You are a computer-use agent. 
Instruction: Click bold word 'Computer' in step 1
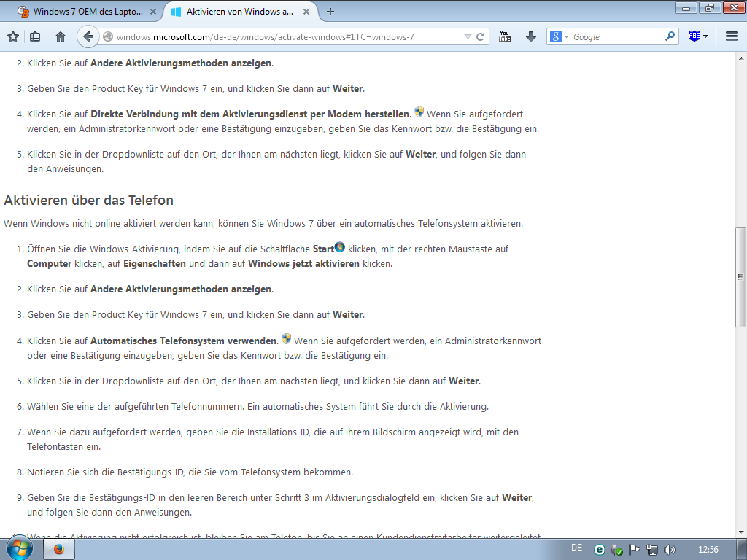tap(49, 264)
